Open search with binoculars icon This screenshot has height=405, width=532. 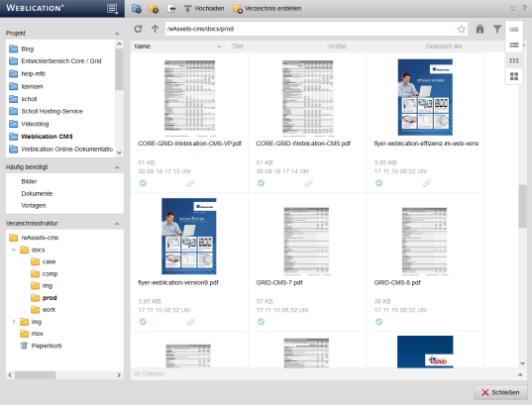tap(479, 29)
